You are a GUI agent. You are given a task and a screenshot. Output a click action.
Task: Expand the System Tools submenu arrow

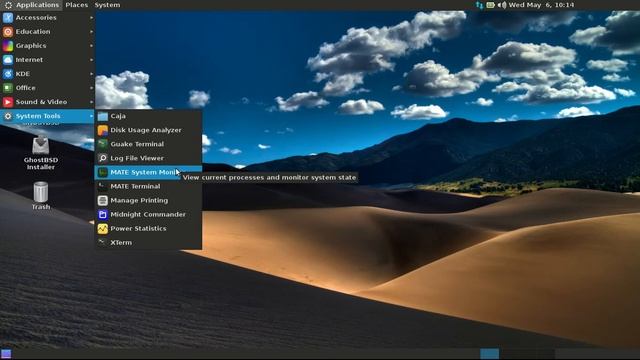pos(91,116)
